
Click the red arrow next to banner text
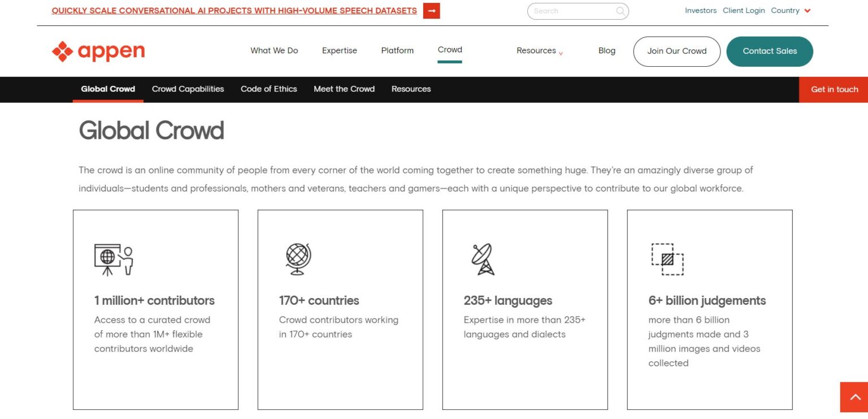431,10
